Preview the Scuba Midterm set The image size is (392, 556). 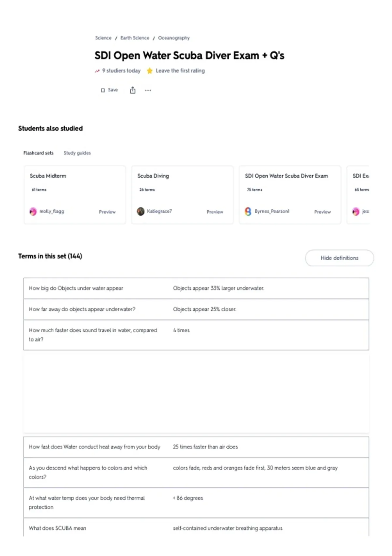pyautogui.click(x=107, y=212)
